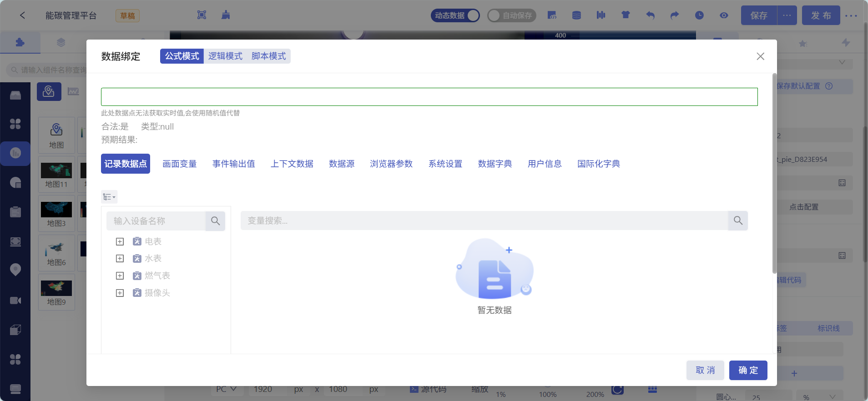Click the 确定 button
The height and width of the screenshot is (401, 868).
748,370
